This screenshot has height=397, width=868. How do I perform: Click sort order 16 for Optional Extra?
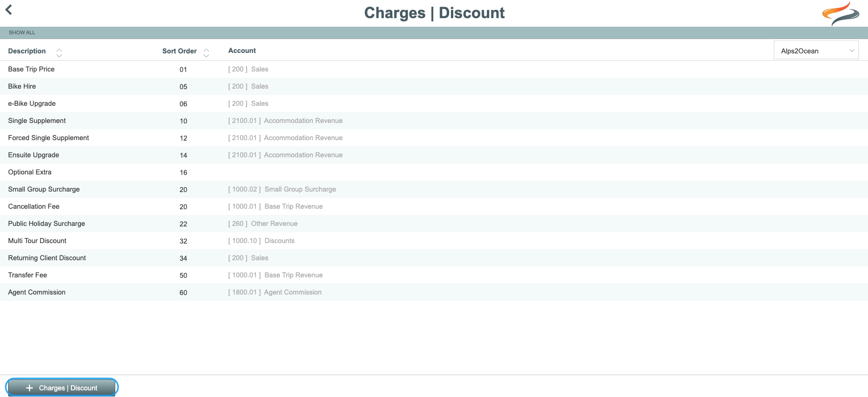183,173
